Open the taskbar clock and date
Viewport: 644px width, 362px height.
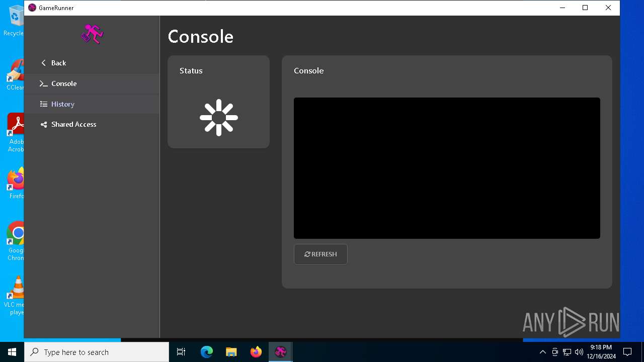click(601, 352)
